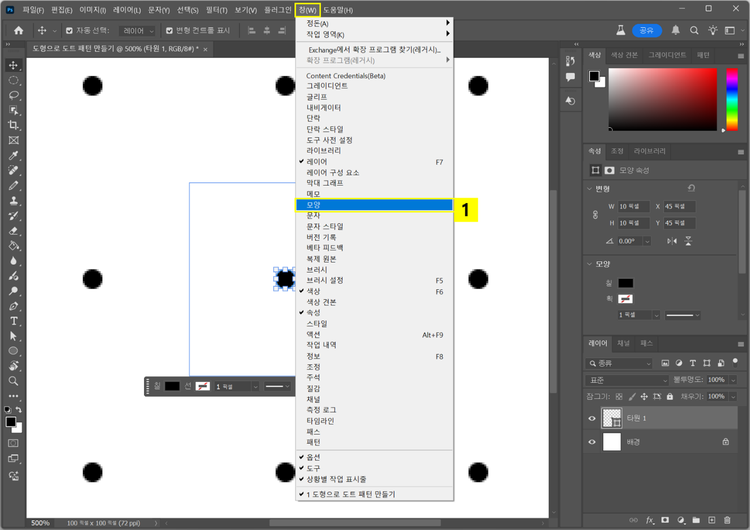
Task: Select the 타원 1 layer thumbnail
Action: point(612,418)
